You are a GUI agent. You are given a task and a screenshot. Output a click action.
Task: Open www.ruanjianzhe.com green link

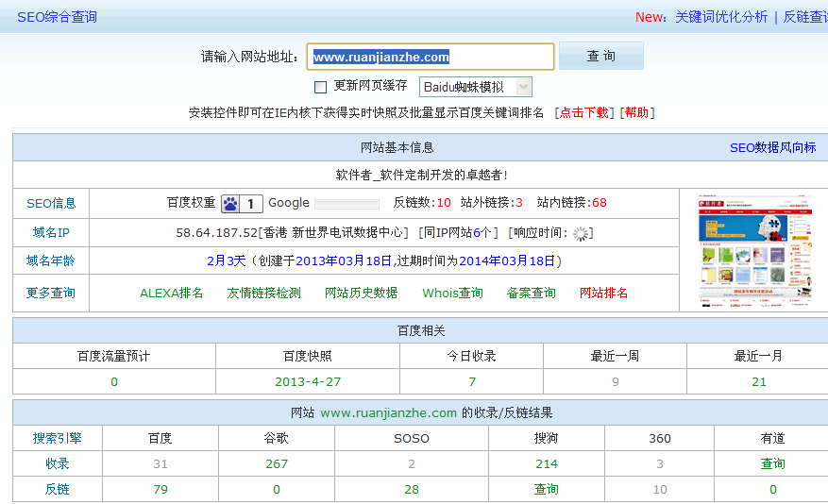coord(389,413)
